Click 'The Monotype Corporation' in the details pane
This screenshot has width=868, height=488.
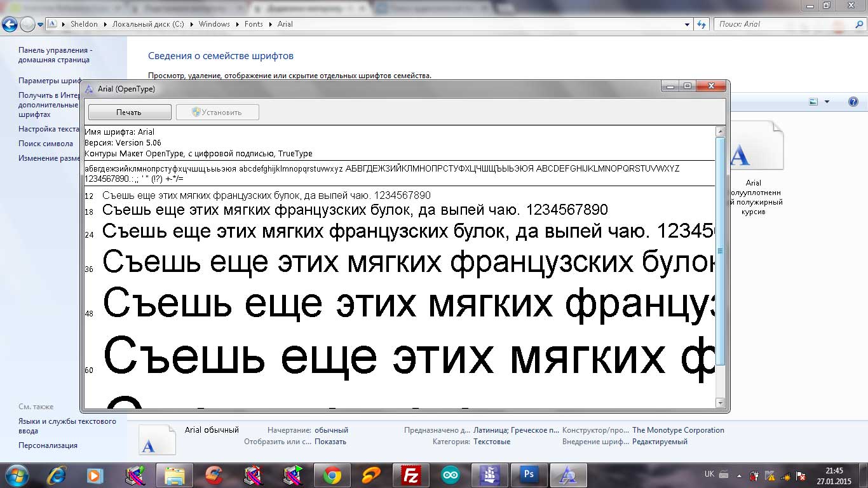pyautogui.click(x=678, y=430)
